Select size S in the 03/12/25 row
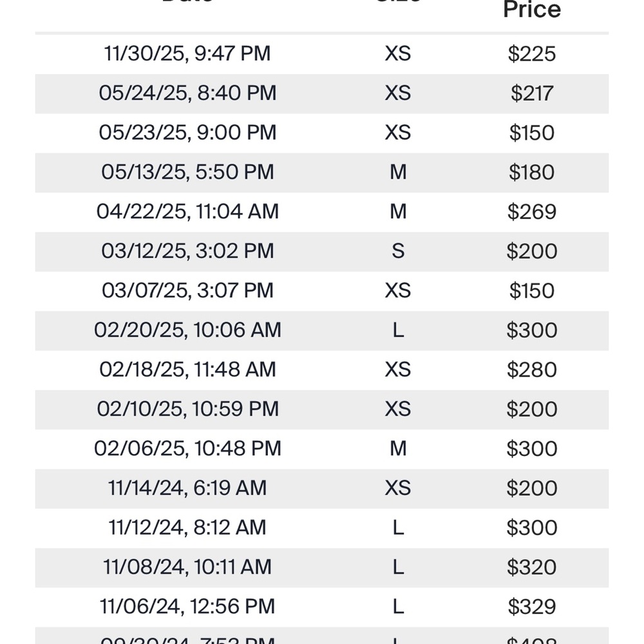Viewport: 644px width, 644px height. click(397, 251)
